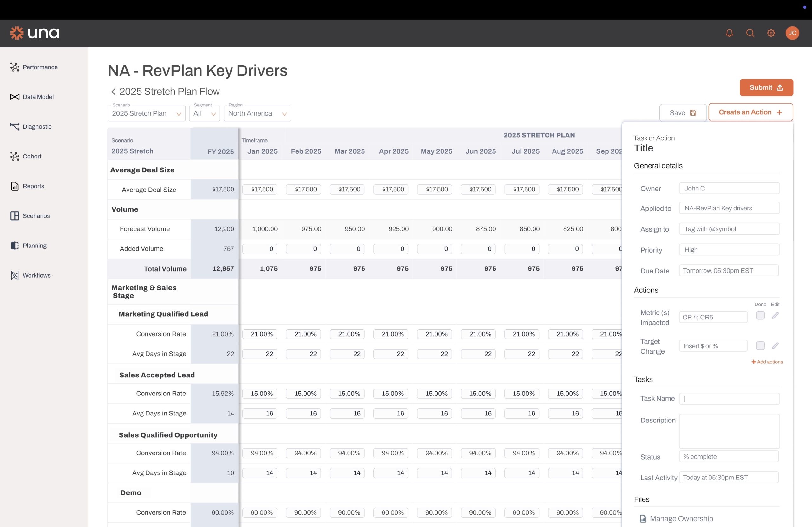Check the Done box for Target Change
This screenshot has width=812, height=527.
coord(760,345)
